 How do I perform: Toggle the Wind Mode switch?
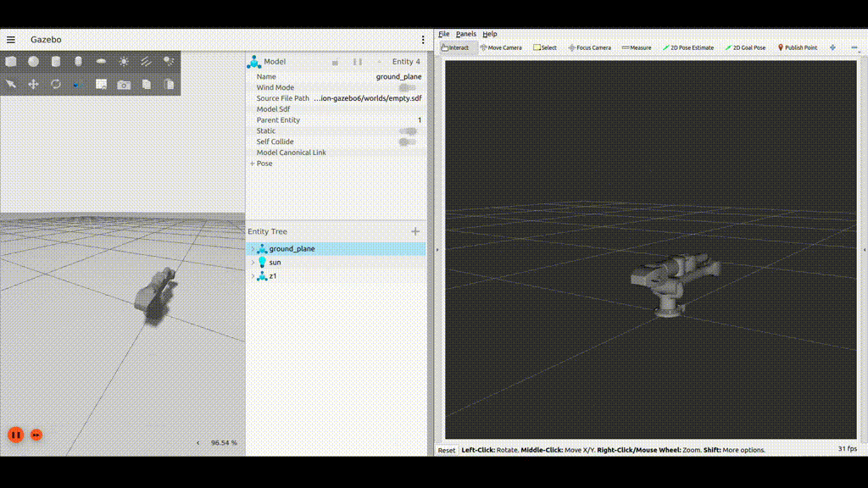408,87
